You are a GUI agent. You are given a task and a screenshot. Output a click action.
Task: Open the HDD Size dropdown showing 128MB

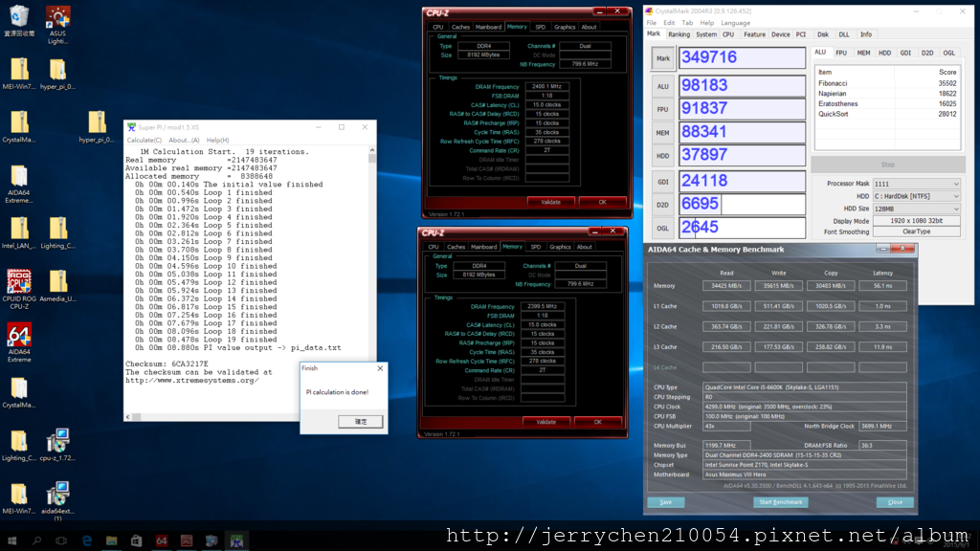916,209
